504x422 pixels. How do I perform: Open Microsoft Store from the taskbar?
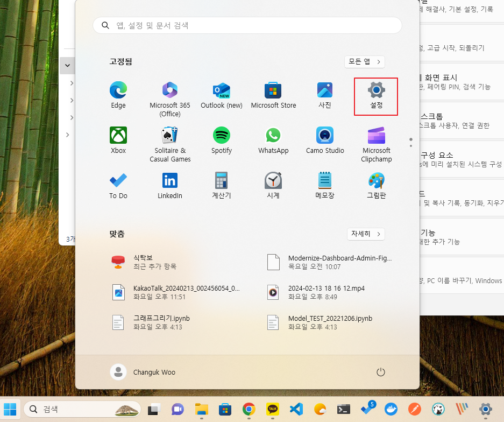pos(225,409)
